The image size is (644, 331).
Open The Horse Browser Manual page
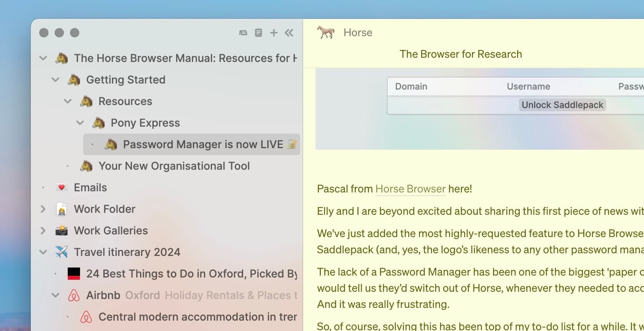pos(185,58)
